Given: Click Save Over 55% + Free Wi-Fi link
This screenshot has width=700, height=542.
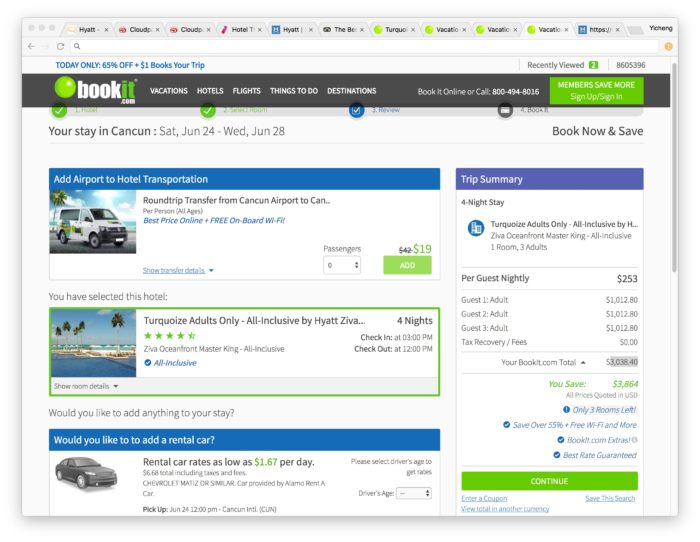Looking at the screenshot, I should [x=575, y=425].
